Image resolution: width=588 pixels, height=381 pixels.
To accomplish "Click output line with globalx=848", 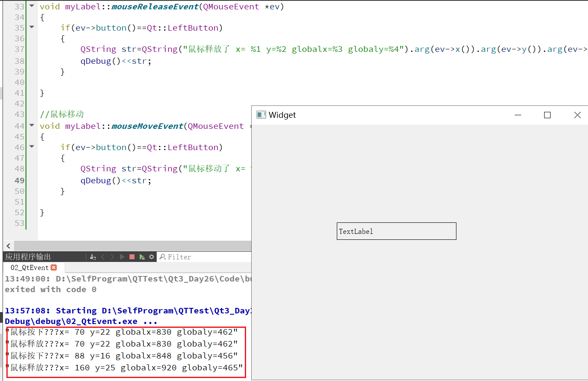I will pos(121,356).
